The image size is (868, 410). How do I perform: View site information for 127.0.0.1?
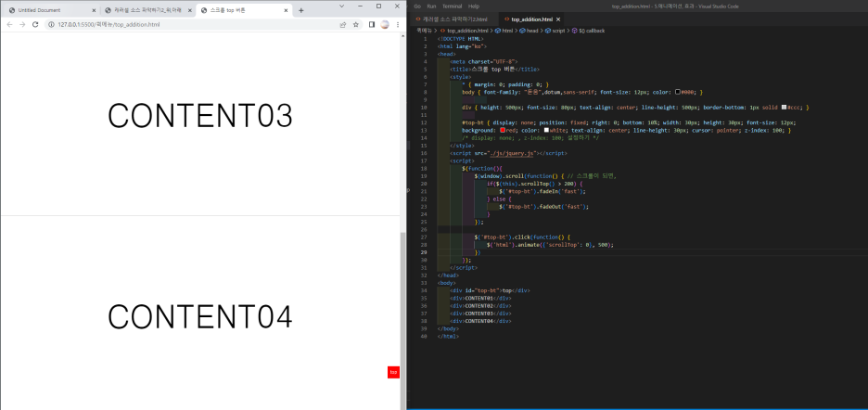click(x=52, y=24)
